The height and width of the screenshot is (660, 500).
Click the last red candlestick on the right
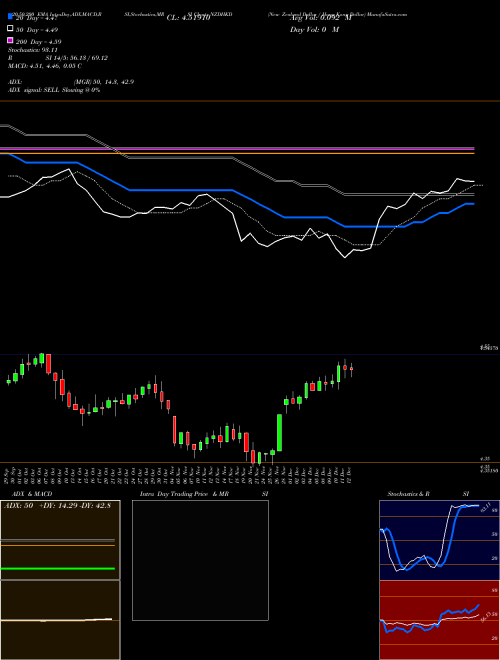pos(351,369)
